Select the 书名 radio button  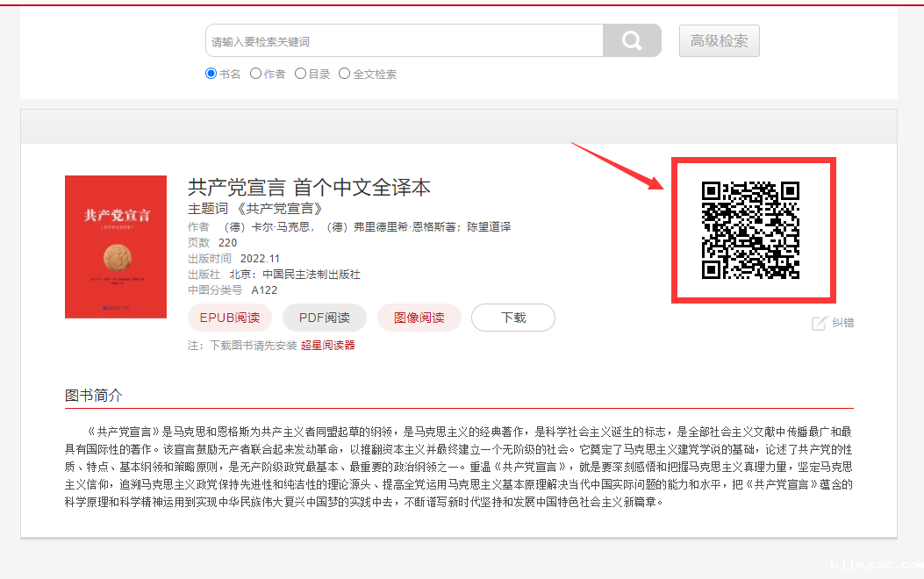(211, 74)
